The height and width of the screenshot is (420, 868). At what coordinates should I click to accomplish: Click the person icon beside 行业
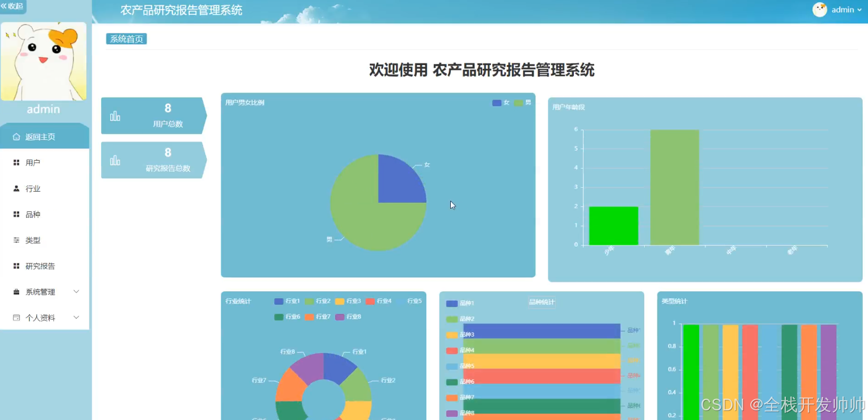17,188
